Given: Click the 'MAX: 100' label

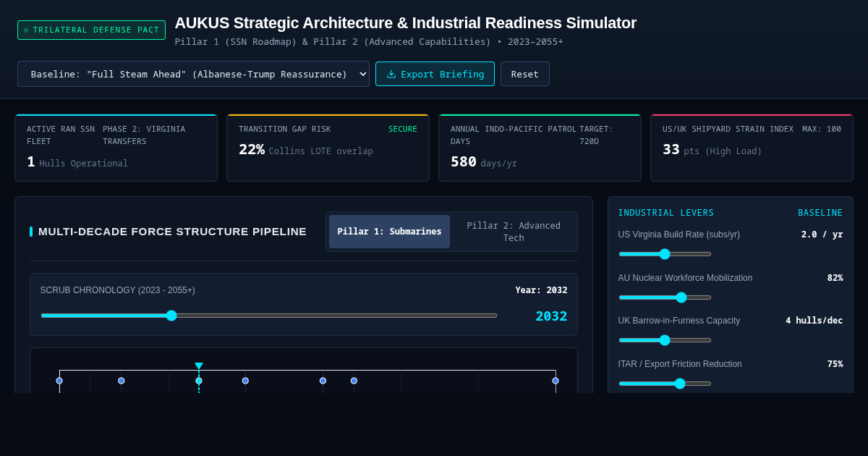Looking at the screenshot, I should pyautogui.click(x=822, y=129).
